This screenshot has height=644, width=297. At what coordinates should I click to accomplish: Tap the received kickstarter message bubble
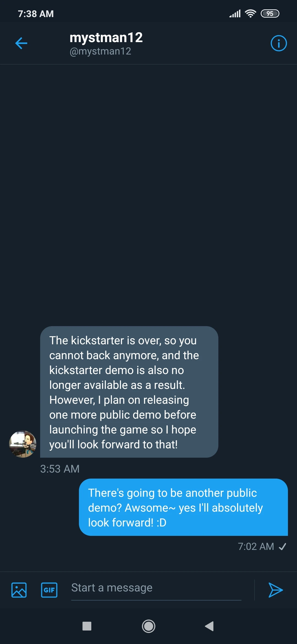pos(129,392)
